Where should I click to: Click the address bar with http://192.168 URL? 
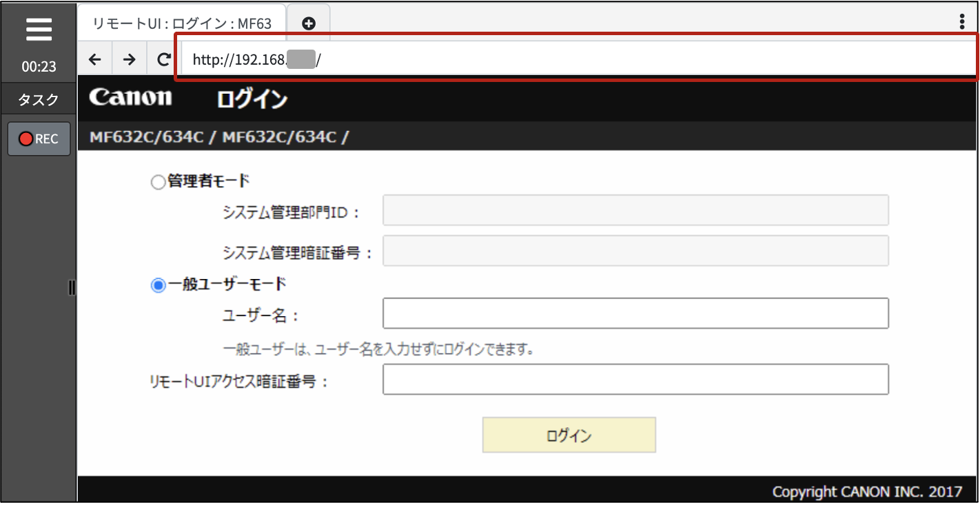point(576,60)
